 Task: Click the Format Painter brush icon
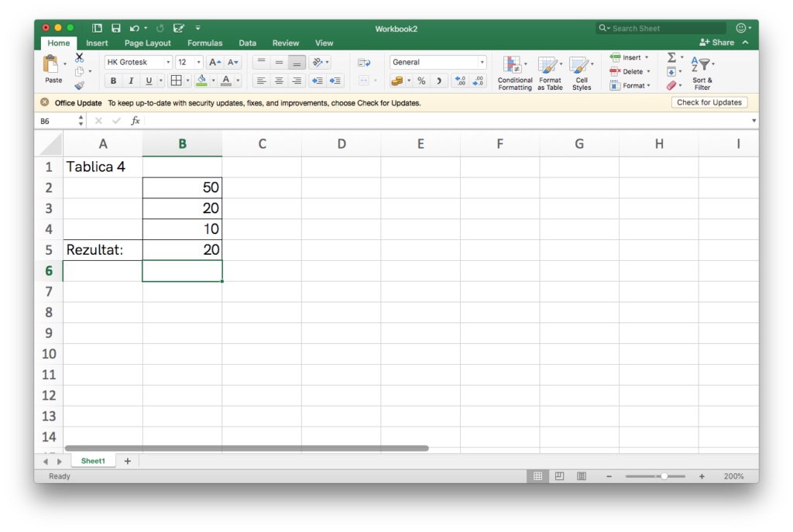coord(79,86)
